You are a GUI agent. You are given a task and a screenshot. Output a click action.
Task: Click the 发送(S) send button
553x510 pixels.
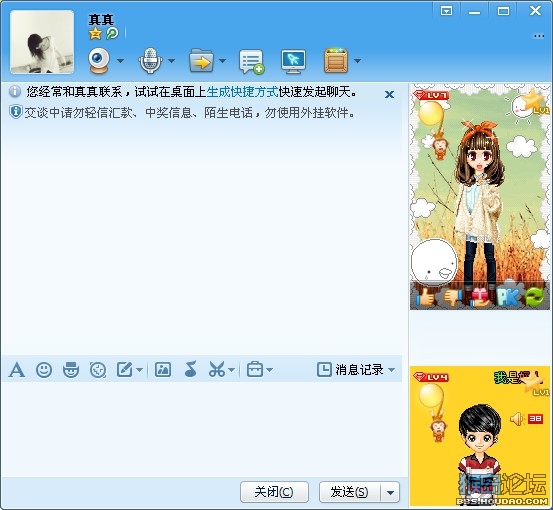click(x=350, y=492)
